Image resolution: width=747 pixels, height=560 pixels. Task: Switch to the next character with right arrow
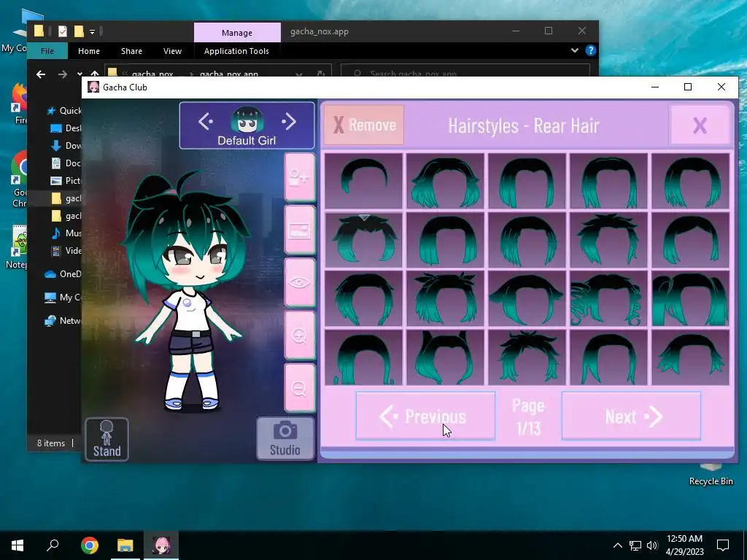(289, 122)
